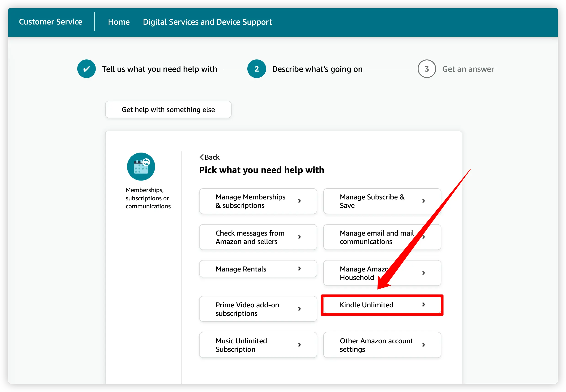Screen dimensions: 566x392
Task: Click chevron on Music Unlimited card
Action: coord(299,345)
